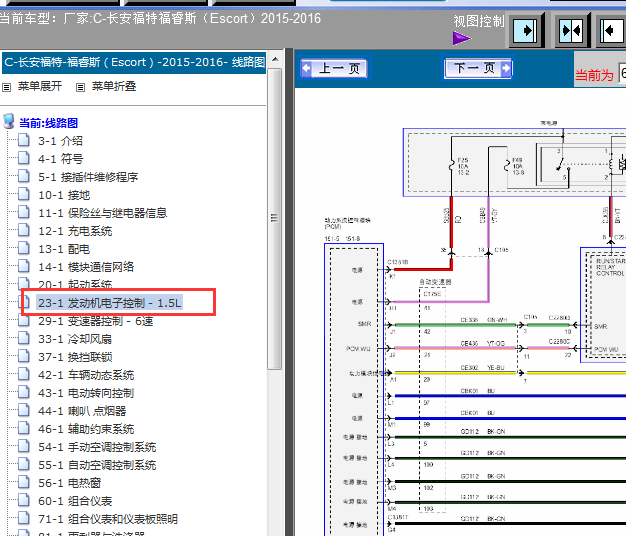Screen dimensions: 626x536
Task: Click the CE302 YE-BU wire label
Action: click(483, 368)
